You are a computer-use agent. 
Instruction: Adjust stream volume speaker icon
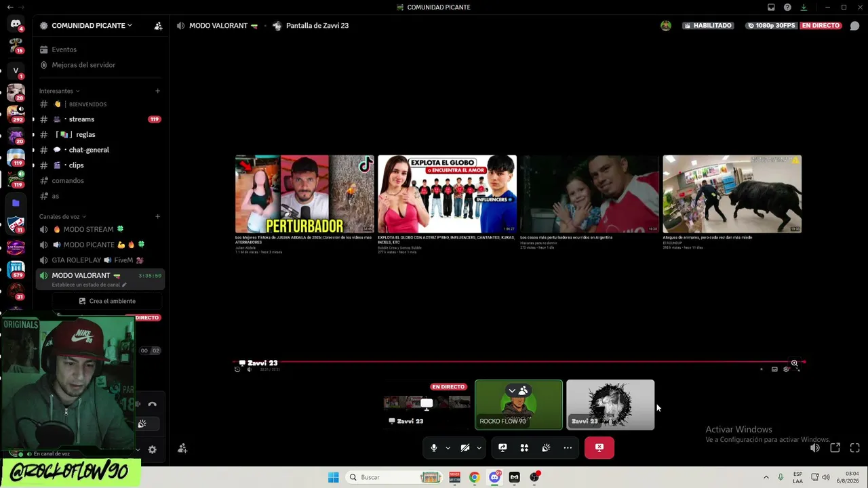pos(815,448)
